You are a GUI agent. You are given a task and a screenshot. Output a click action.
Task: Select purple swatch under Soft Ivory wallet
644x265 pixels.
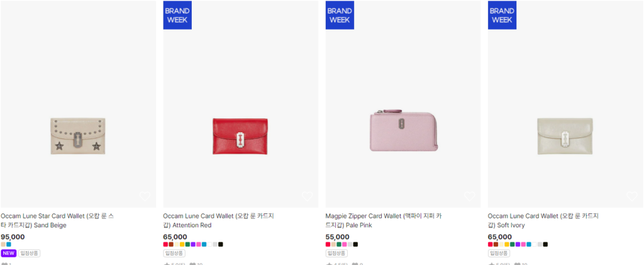coord(518,244)
